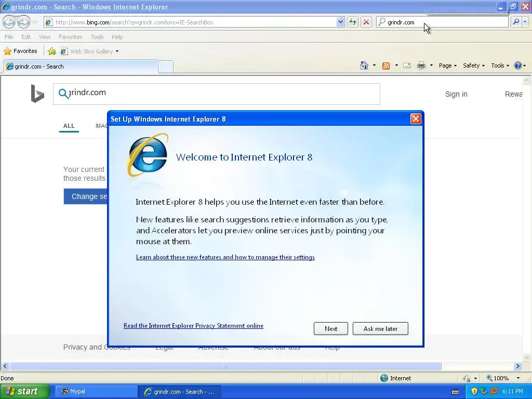Viewport: 532px width, 399px height.
Task: Expand the address bar autocomplete dropdown
Action: [340, 22]
